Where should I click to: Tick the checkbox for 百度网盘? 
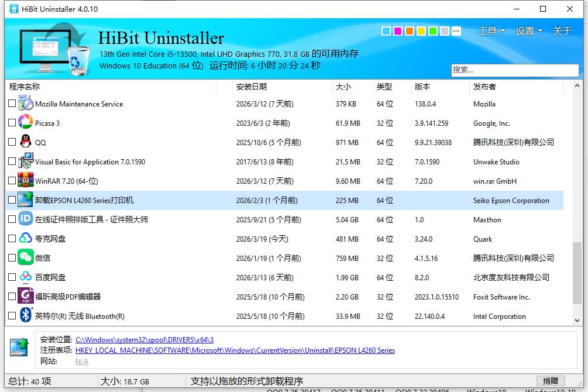12,277
